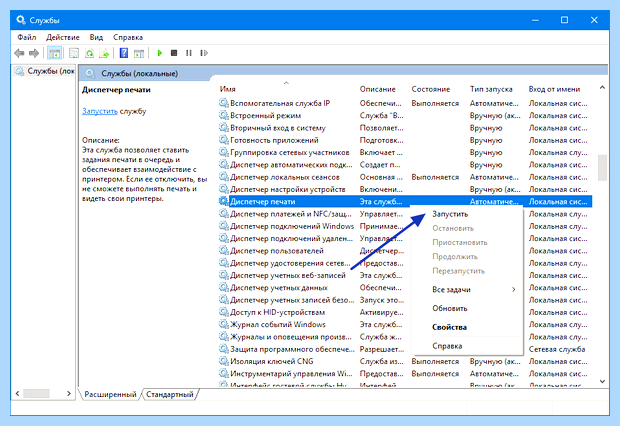
Task: Pause service with pause toolbar icon
Action: 189,53
